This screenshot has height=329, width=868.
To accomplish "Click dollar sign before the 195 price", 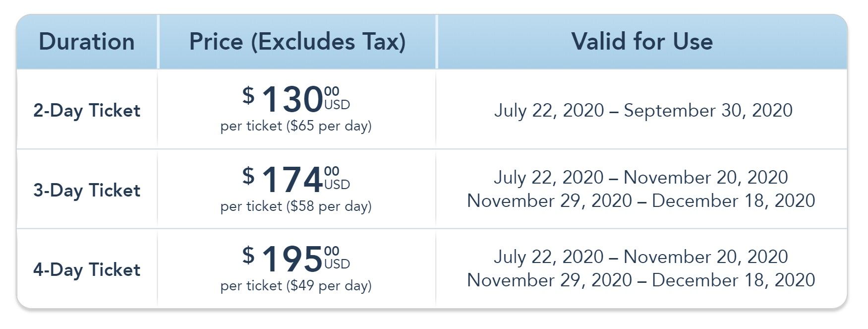I will tap(248, 255).
